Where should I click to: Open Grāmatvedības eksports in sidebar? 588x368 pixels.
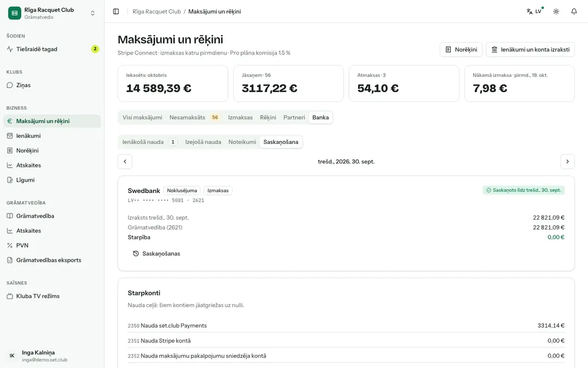click(x=52, y=260)
